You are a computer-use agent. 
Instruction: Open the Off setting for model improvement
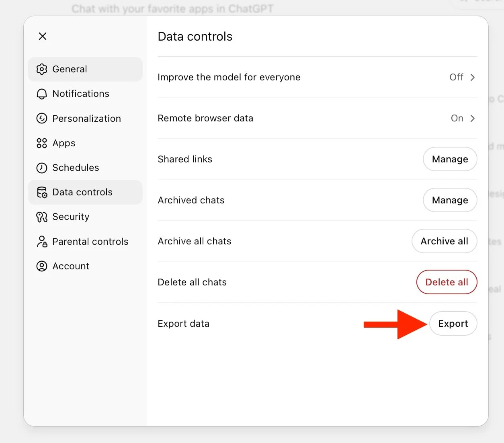point(456,77)
